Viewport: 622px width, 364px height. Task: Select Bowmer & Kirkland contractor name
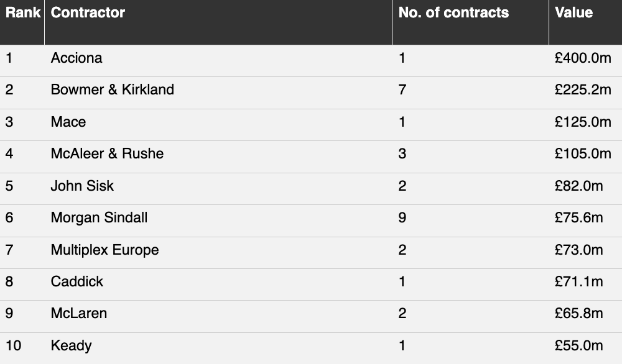pyautogui.click(x=112, y=89)
